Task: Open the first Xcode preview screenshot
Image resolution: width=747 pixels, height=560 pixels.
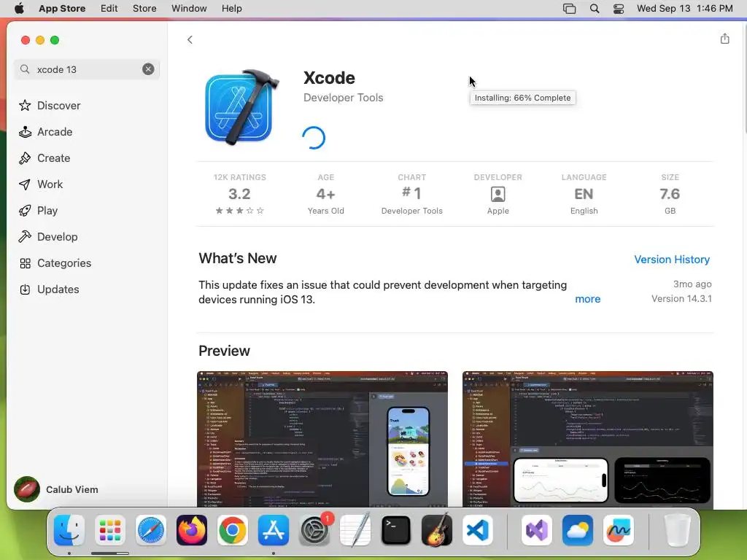Action: pos(322,439)
